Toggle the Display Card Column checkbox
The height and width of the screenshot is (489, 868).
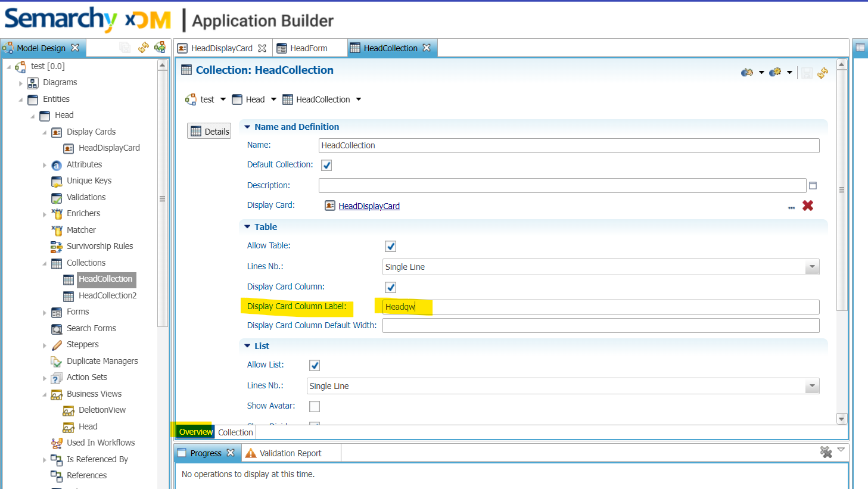pyautogui.click(x=391, y=288)
